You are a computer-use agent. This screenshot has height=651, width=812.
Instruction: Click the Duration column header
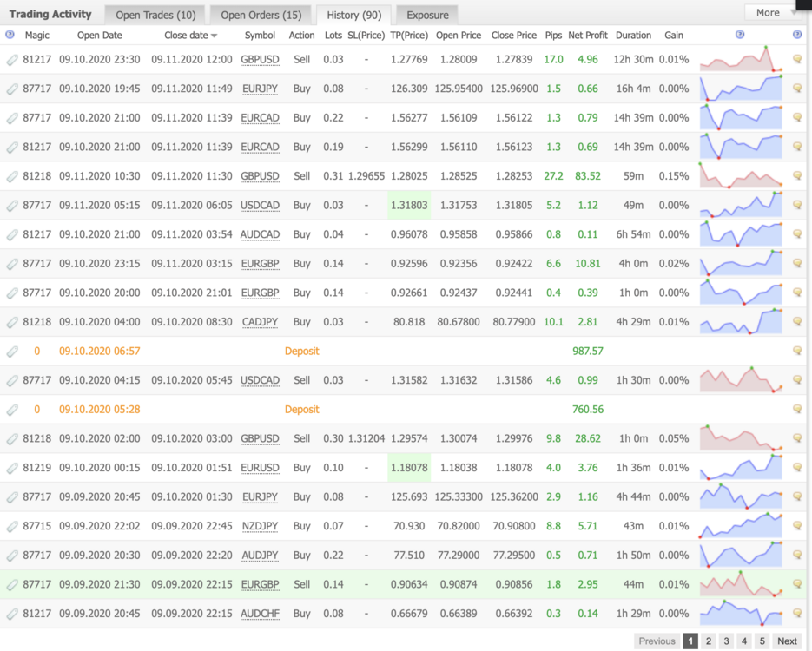tap(633, 36)
